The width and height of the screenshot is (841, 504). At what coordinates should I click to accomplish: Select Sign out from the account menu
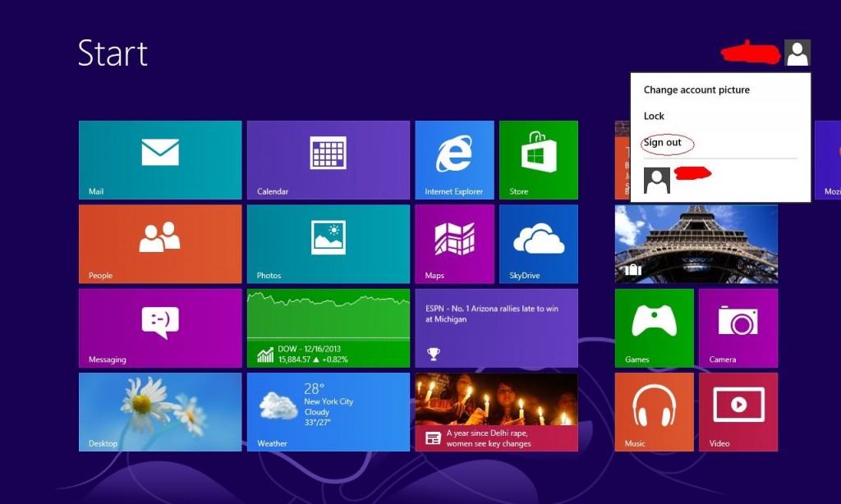[x=663, y=142]
